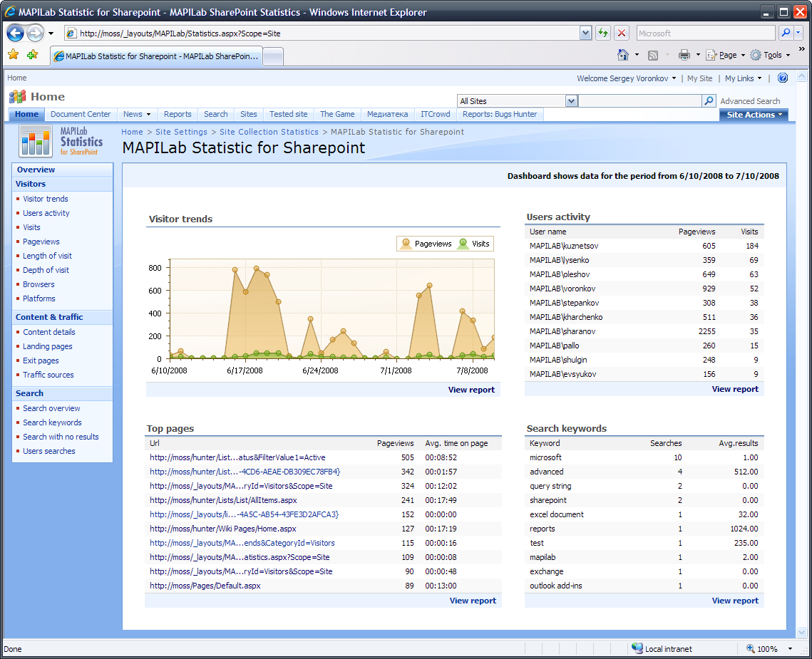812x659 pixels.
Task: Expand the IE Page menu
Action: tap(726, 55)
